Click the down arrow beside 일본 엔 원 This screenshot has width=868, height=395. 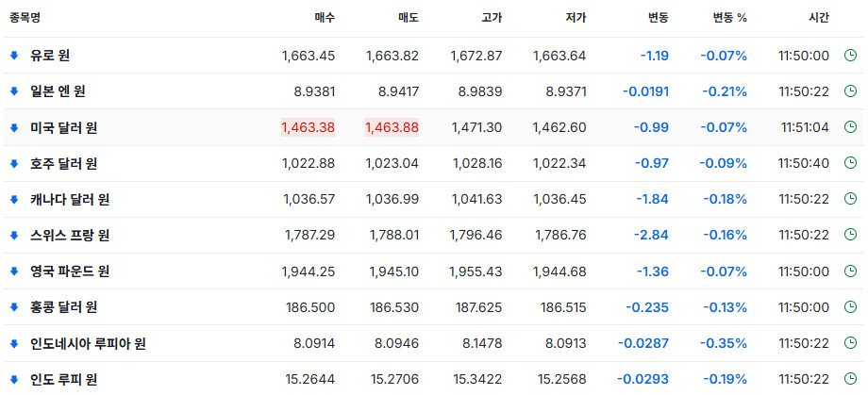(14, 91)
